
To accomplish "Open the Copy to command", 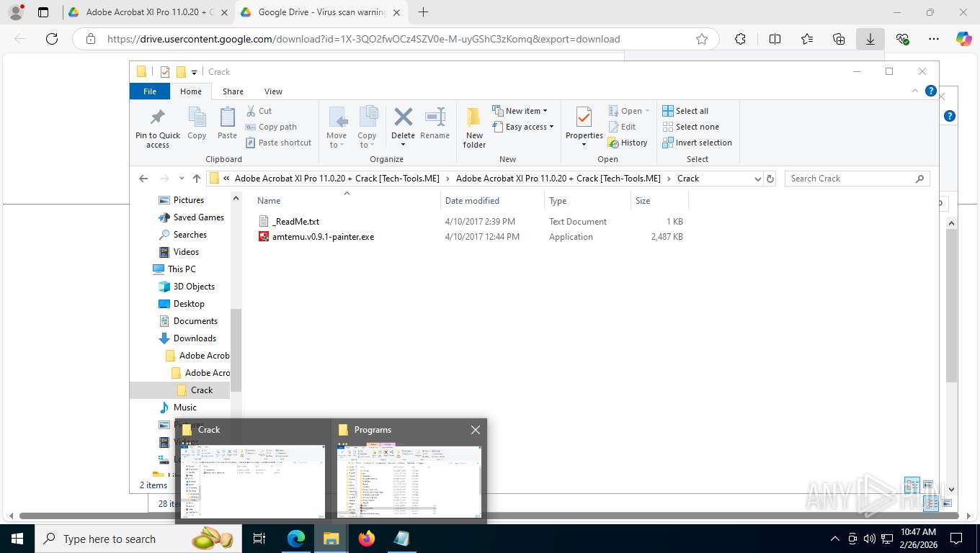I will (367, 127).
